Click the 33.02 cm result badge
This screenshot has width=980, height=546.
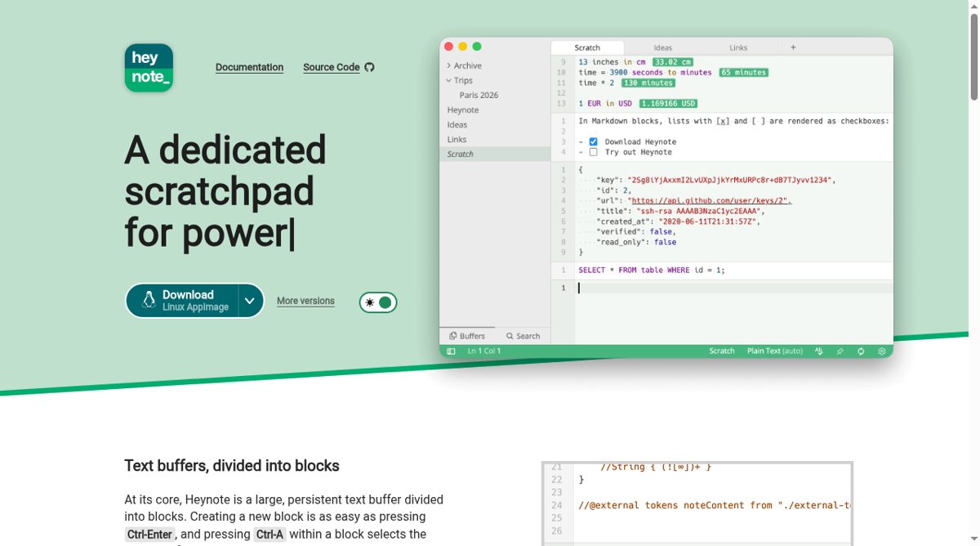(673, 62)
